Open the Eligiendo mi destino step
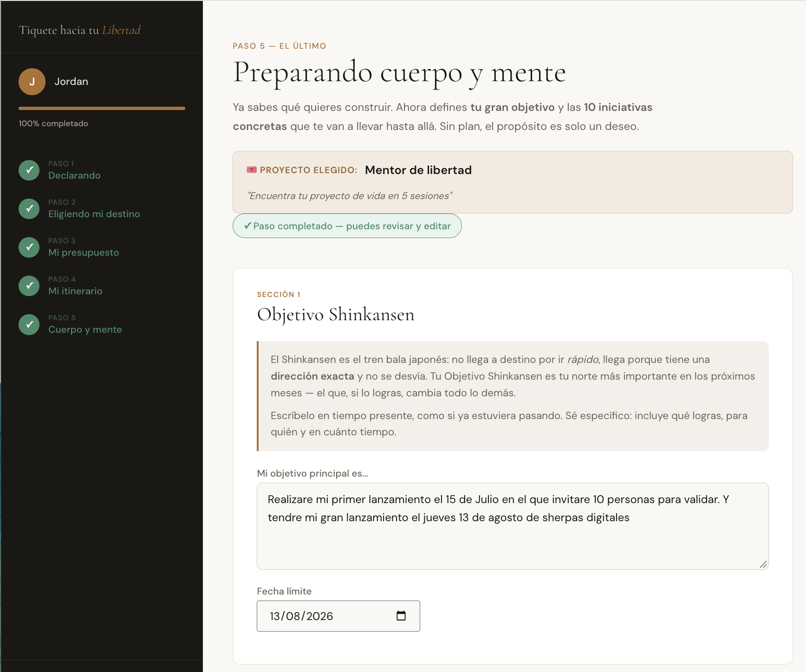Screen dimensions: 806x672 point(94,214)
